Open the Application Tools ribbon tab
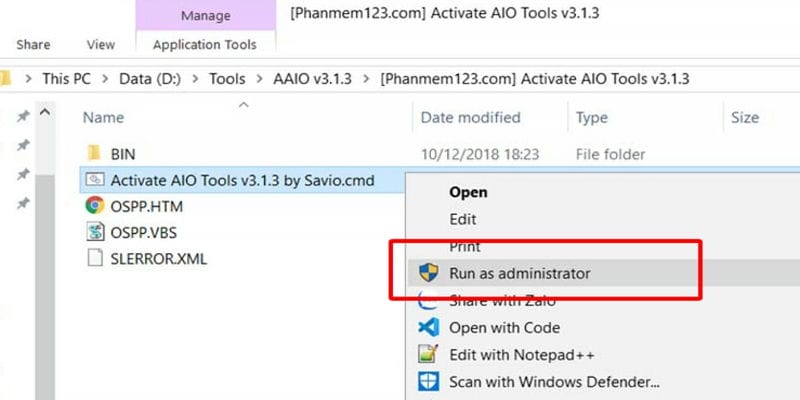The width and height of the screenshot is (800, 400). coord(204,45)
